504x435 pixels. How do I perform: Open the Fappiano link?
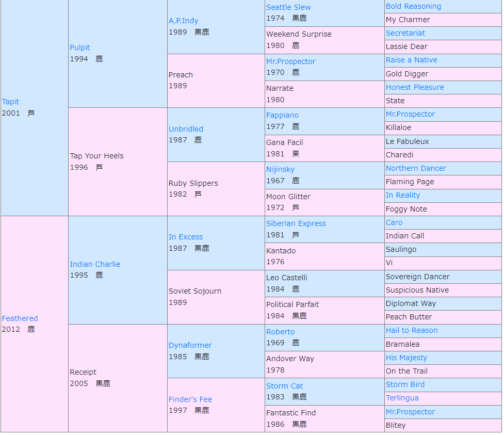pos(282,115)
